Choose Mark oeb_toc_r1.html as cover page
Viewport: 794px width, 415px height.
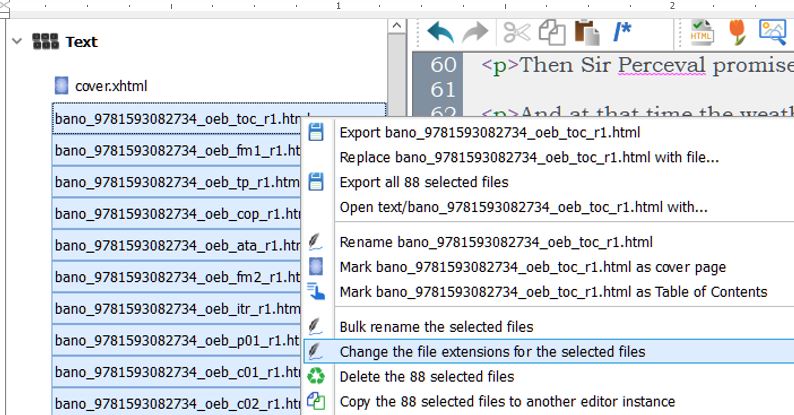click(548, 267)
